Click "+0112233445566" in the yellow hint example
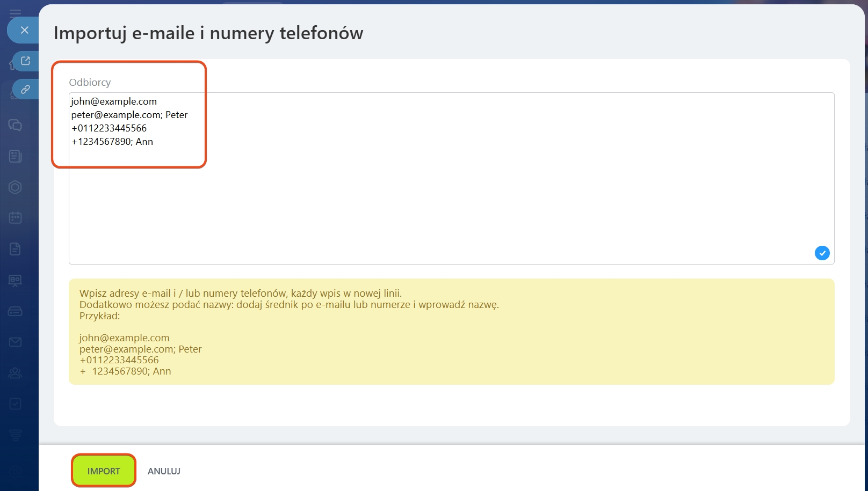The height and width of the screenshot is (491, 868). [119, 360]
